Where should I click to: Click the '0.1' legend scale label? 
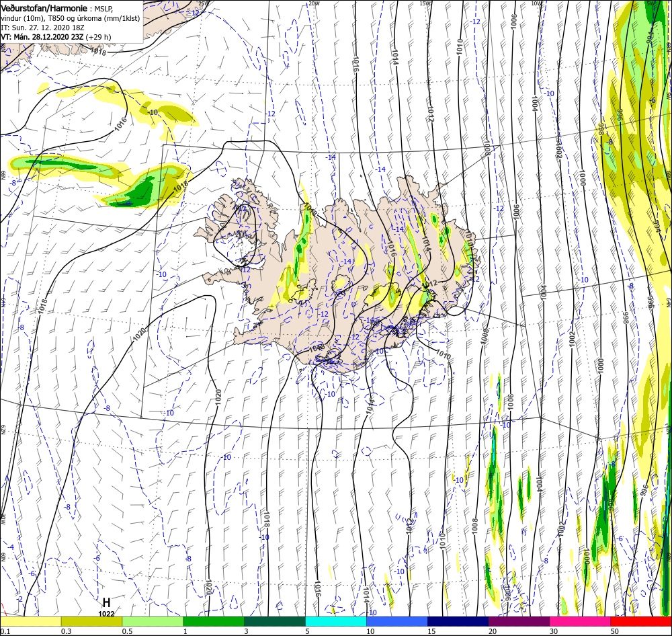(5, 631)
